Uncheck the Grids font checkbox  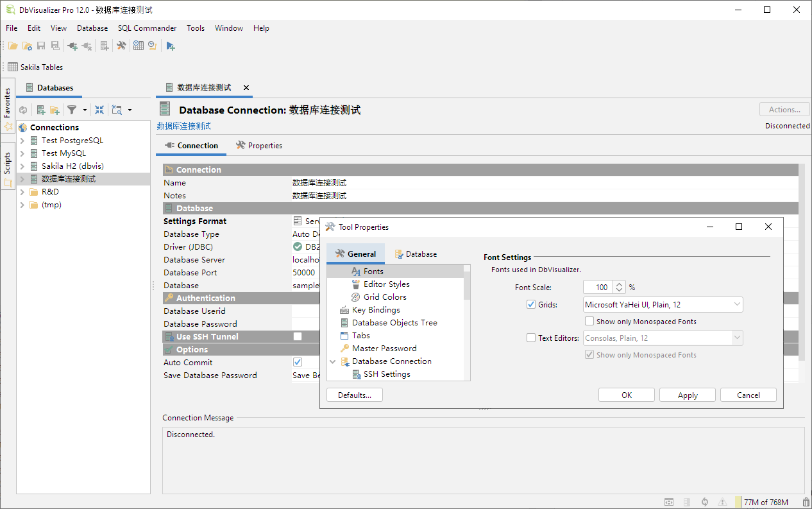531,305
